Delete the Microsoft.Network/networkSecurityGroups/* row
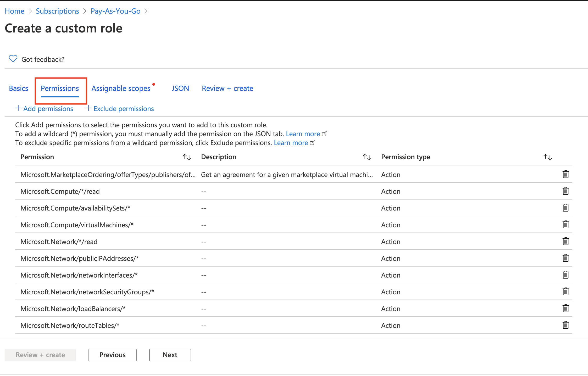Viewport: 588px width, 376px height. 565,292
